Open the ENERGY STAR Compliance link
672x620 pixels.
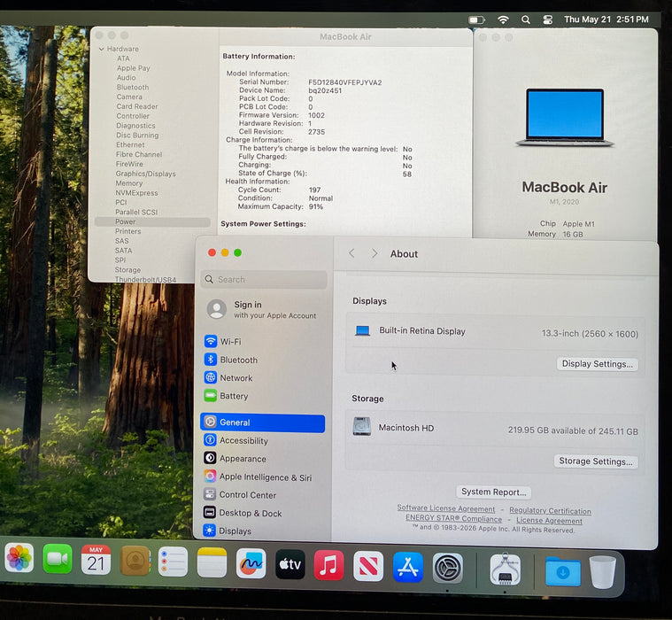453,518
